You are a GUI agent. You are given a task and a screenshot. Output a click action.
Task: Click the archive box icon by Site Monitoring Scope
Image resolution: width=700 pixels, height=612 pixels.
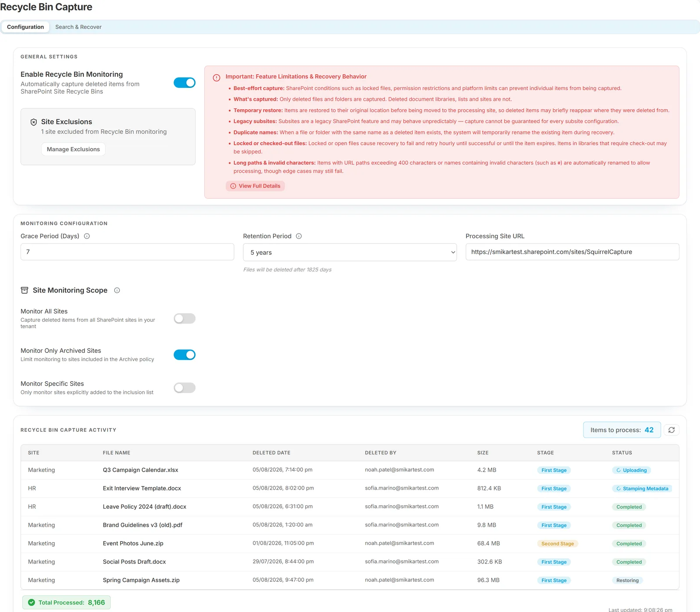pos(24,290)
